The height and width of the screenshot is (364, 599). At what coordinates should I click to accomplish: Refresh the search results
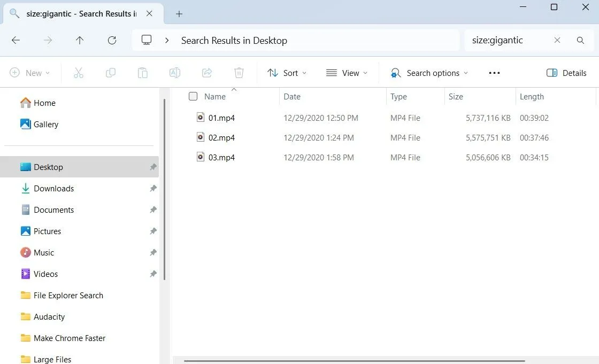coord(112,40)
